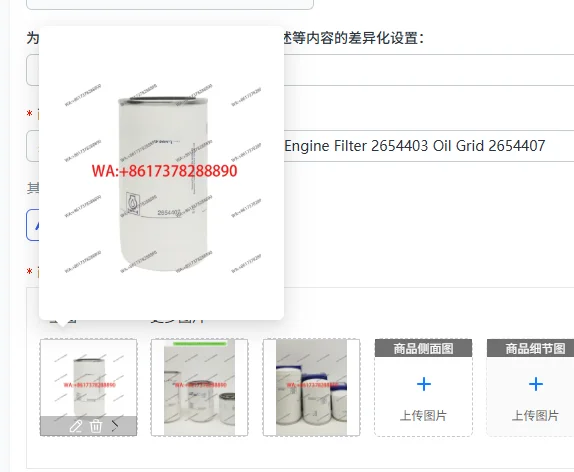Click the enlarged white oil filter preview image
This screenshot has width=574, height=472.
(161, 179)
